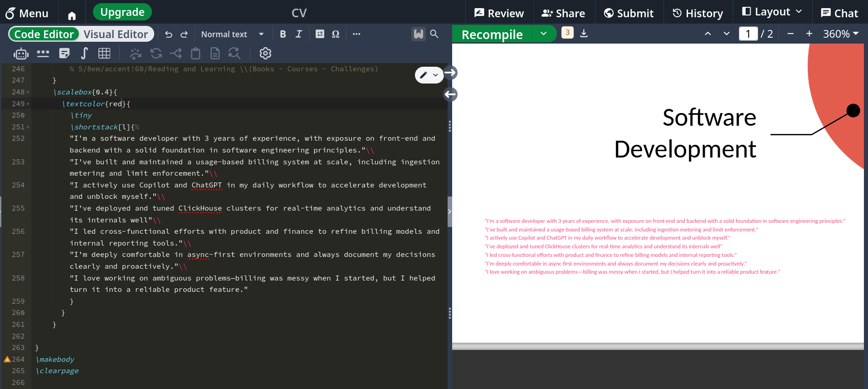Open the Normal text style dropdown
This screenshot has height=389, width=868.
coord(232,34)
